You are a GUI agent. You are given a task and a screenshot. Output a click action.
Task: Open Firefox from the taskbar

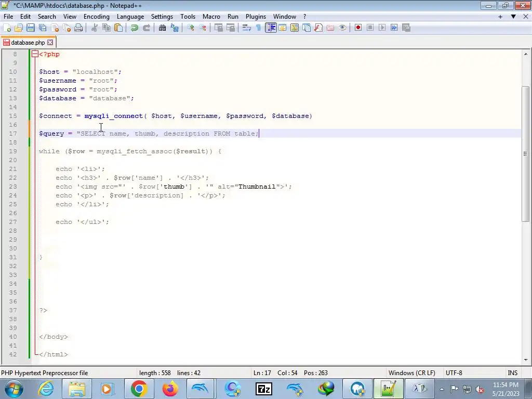(170, 389)
